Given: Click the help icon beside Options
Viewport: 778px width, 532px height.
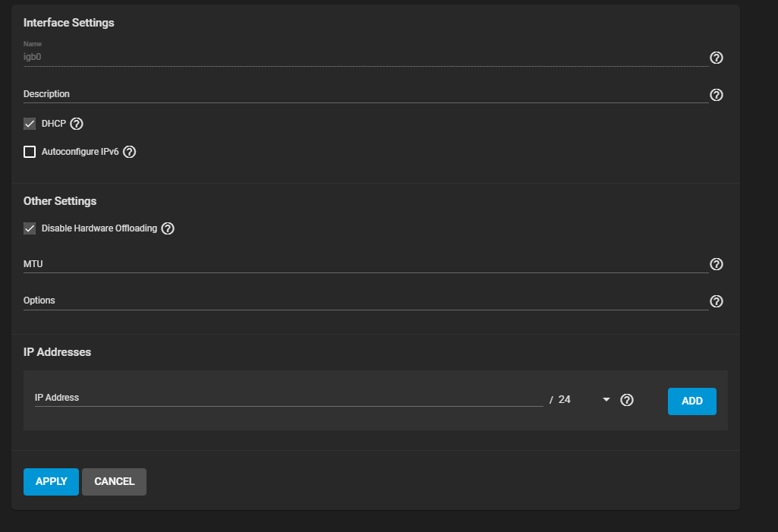Looking at the screenshot, I should click(x=716, y=301).
